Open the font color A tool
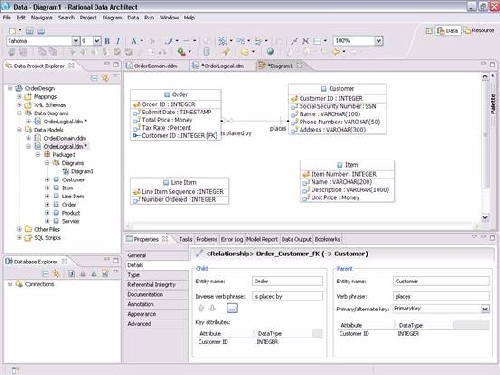 [134, 41]
